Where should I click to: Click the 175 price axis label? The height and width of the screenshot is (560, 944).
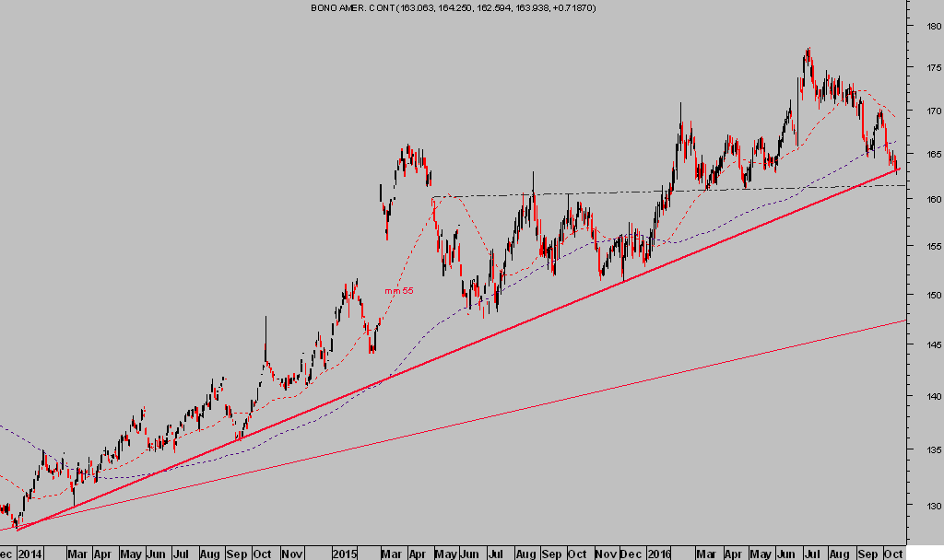point(926,68)
